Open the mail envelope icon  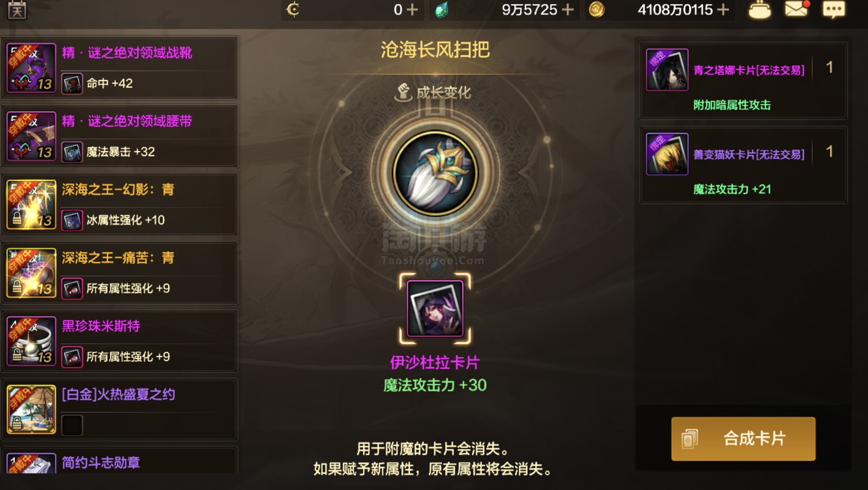pos(797,9)
